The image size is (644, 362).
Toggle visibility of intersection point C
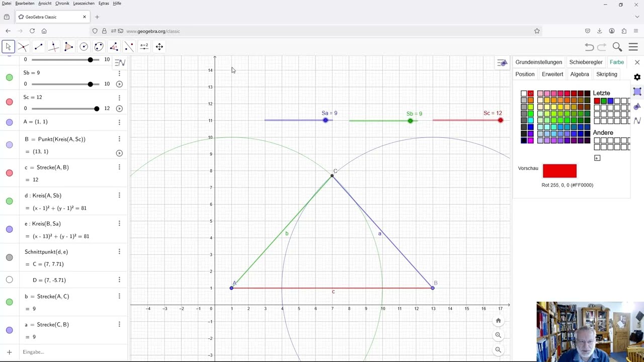[x=9, y=257]
